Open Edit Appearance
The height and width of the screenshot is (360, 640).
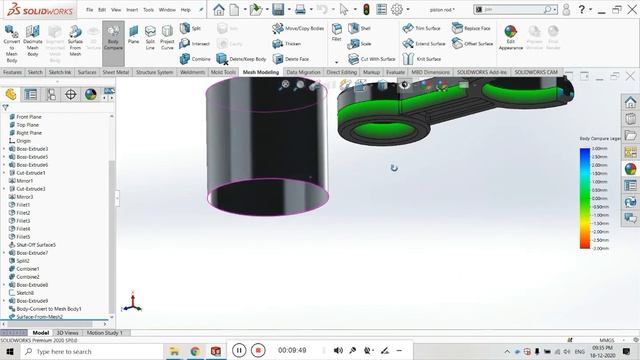pyautogui.click(x=511, y=38)
